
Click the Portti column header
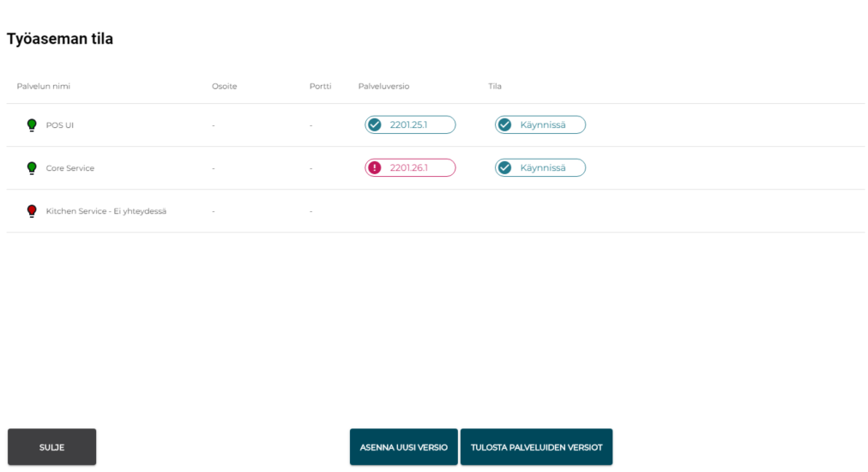pos(320,87)
